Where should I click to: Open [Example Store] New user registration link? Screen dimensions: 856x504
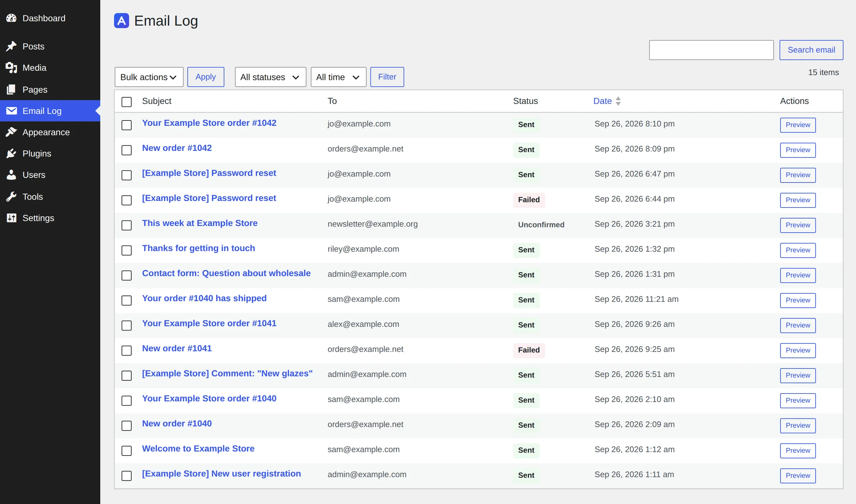(x=221, y=474)
